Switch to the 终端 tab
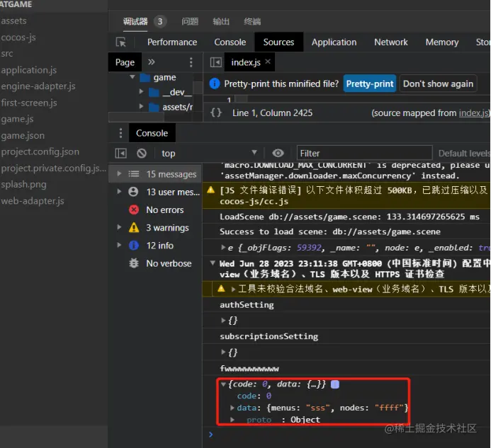Screen dimensions: 491x448 [252, 21]
